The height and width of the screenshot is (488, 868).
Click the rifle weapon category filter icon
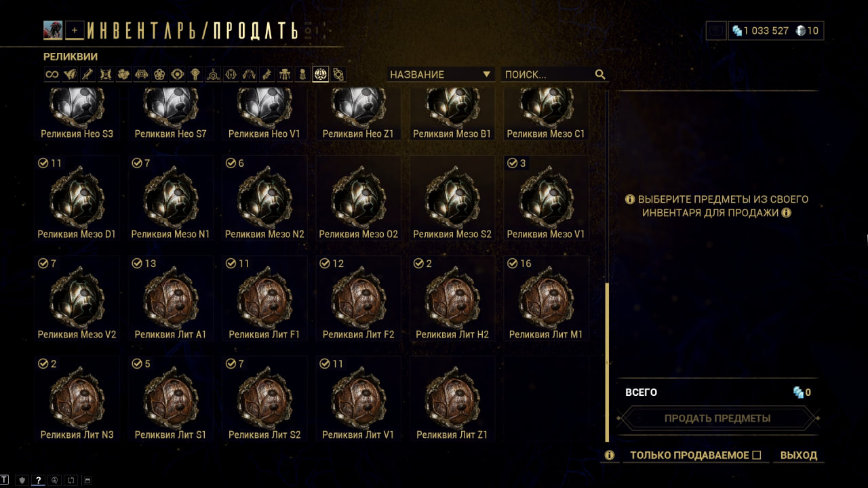click(87, 75)
